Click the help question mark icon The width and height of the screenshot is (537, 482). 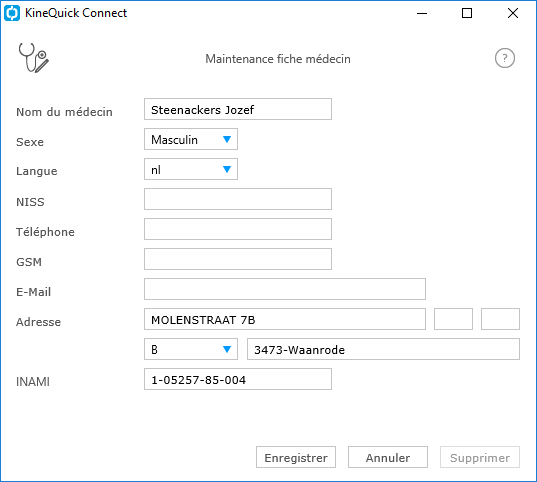point(504,58)
